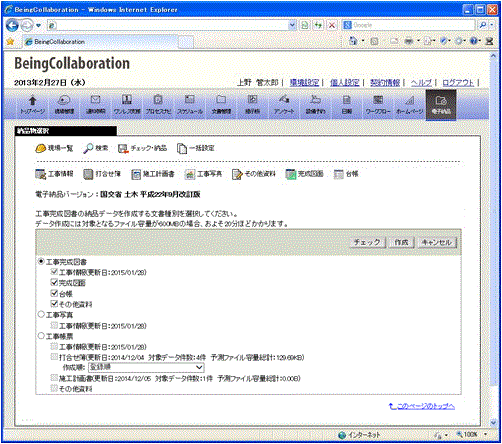Click the Google search box
The width and height of the screenshot is (502, 444).
(x=413, y=25)
